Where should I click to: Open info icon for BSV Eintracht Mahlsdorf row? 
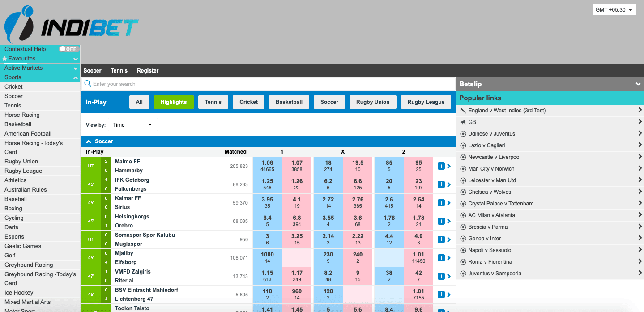tap(441, 295)
